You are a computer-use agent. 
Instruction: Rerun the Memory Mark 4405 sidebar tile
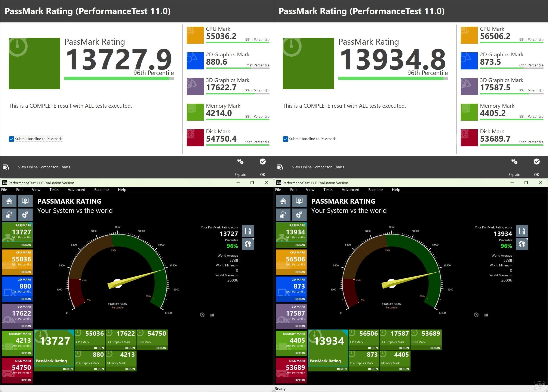click(x=300, y=353)
